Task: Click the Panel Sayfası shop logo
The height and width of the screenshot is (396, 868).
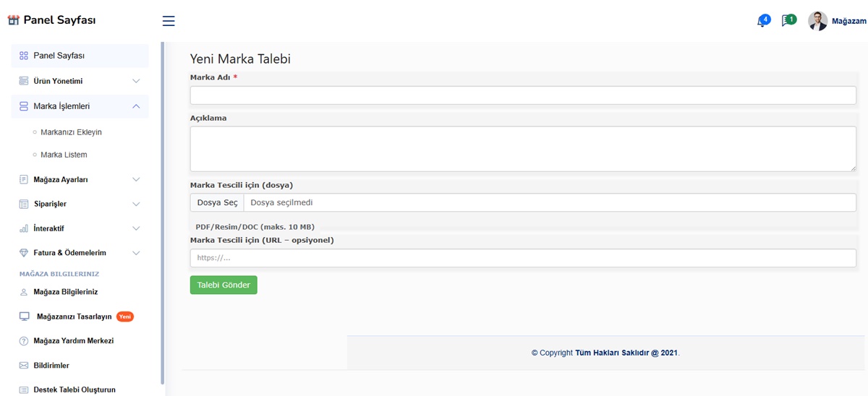Action: tap(13, 20)
